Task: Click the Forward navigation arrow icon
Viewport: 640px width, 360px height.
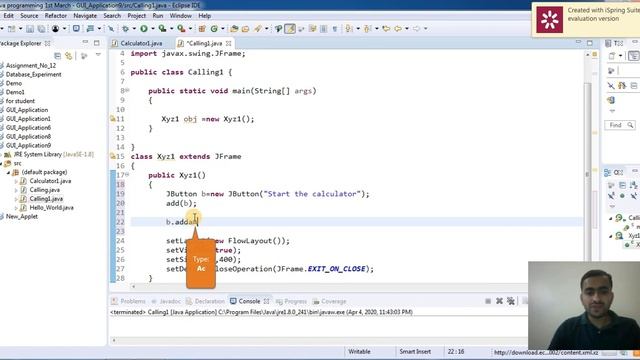Action: click(416, 29)
